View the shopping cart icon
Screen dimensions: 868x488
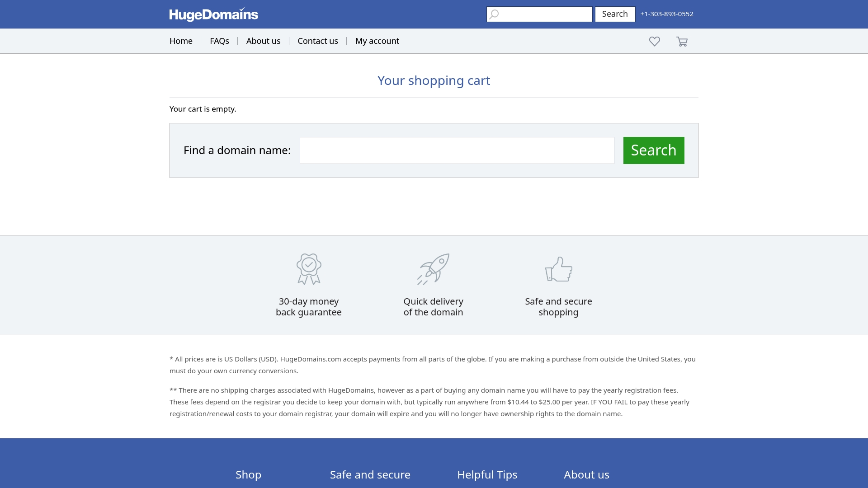click(682, 41)
